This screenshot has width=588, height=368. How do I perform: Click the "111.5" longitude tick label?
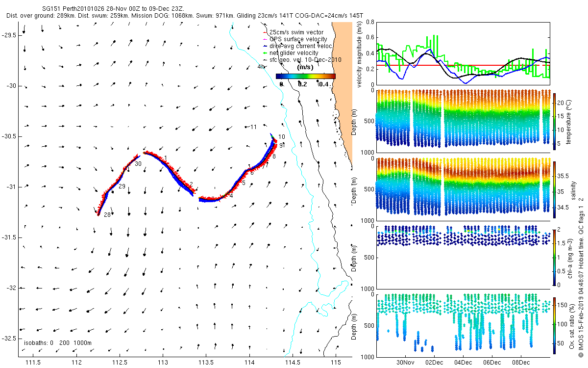point(33,363)
